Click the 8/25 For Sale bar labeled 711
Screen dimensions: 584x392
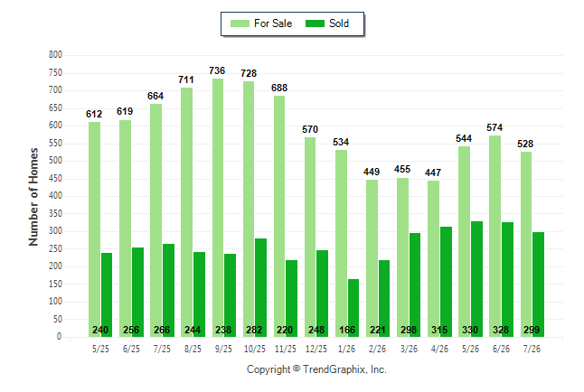tap(187, 212)
